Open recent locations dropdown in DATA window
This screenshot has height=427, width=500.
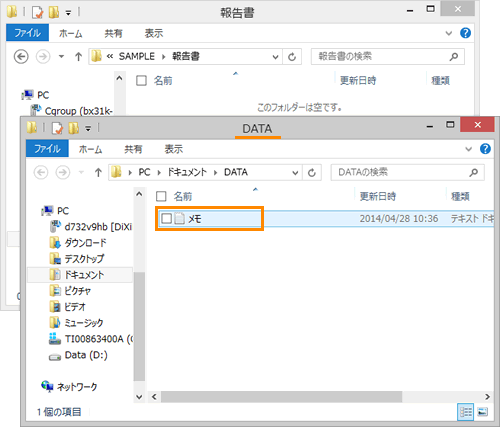[81, 172]
